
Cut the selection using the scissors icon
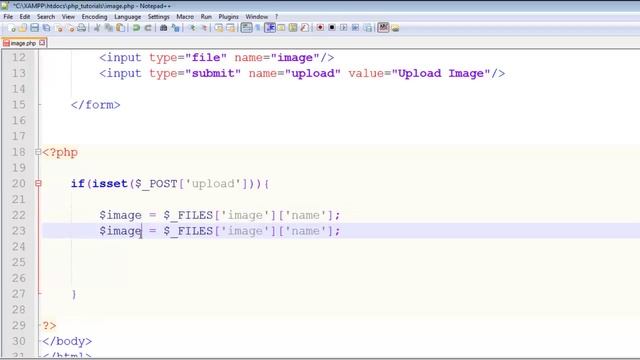(97, 28)
